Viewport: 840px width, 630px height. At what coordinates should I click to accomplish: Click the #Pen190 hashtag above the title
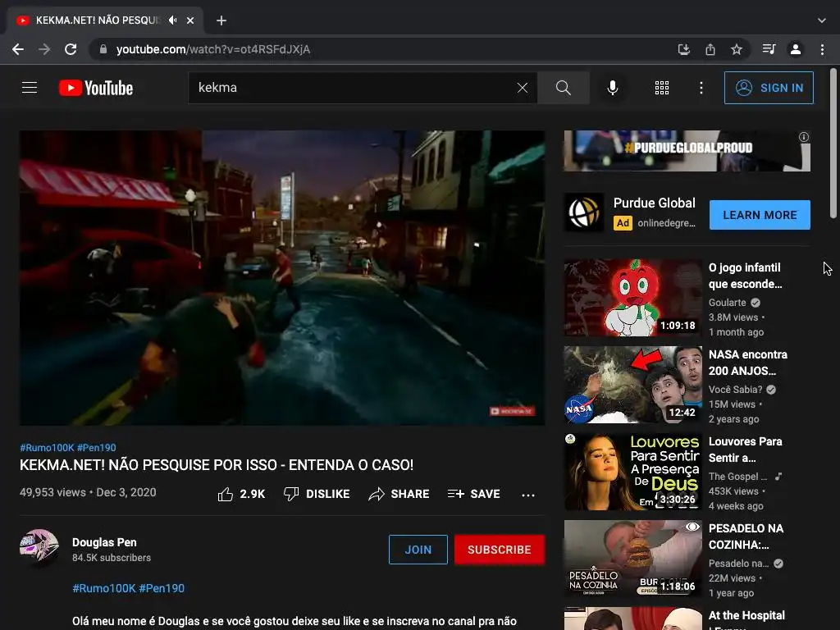(x=97, y=447)
